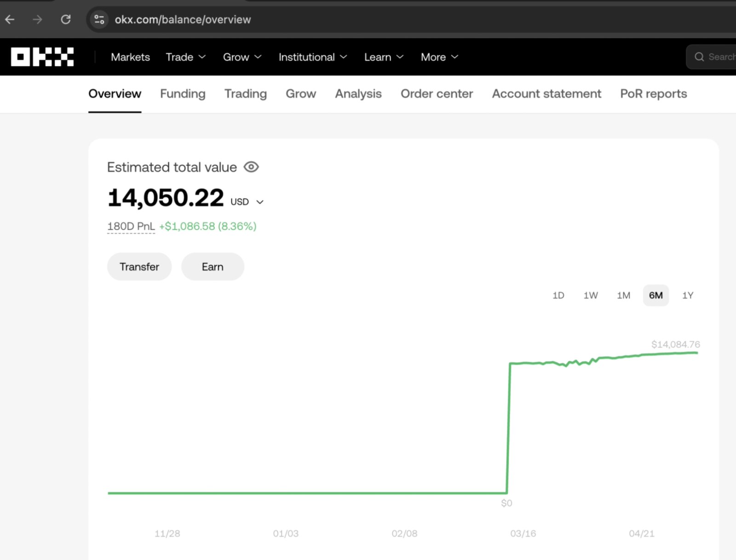Viewport: 736px width, 560px height.
Task: Expand the Grow menu in top navigation
Action: [242, 57]
